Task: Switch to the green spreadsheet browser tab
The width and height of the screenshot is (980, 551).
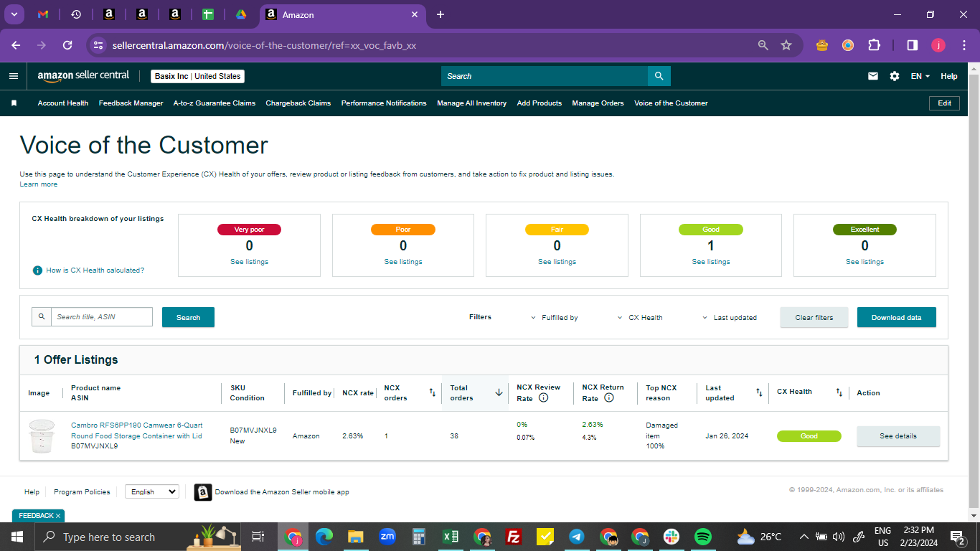Action: point(208,14)
